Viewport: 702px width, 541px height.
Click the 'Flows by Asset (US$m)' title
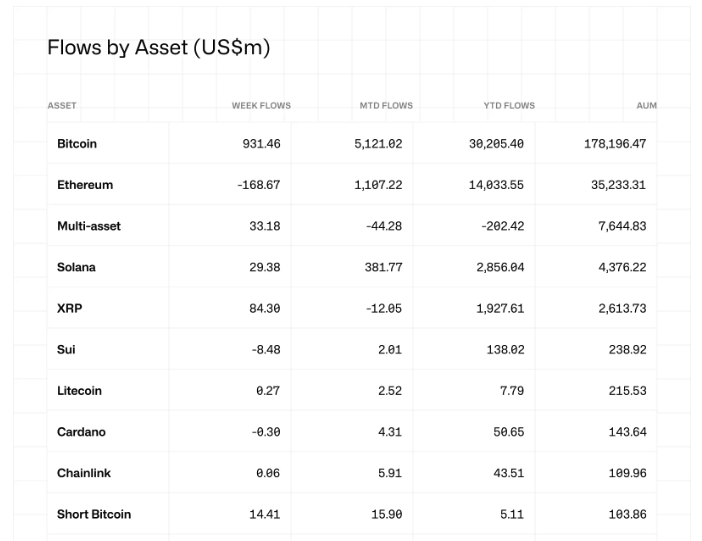pyautogui.click(x=158, y=48)
